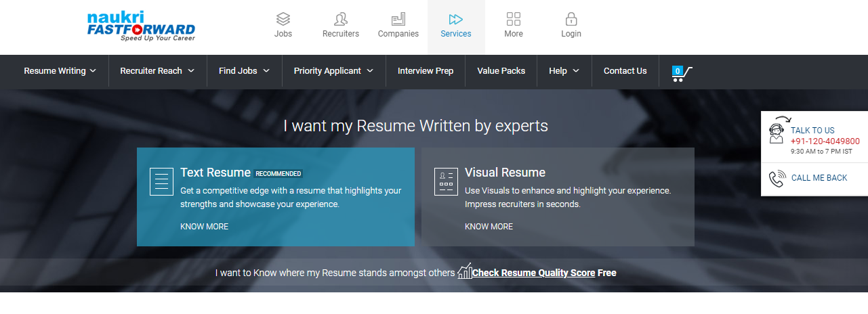
Task: Open Check Resume Quality Score link
Action: click(533, 273)
